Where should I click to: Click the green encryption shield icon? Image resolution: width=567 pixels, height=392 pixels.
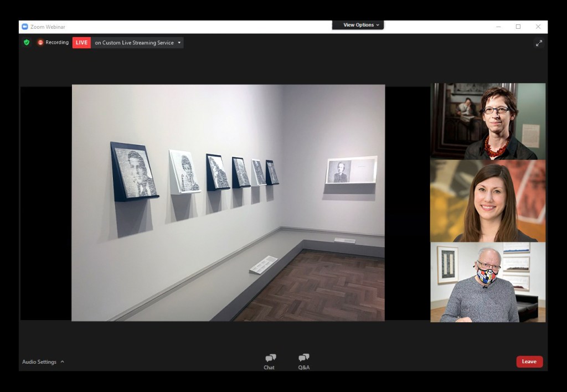(x=27, y=43)
